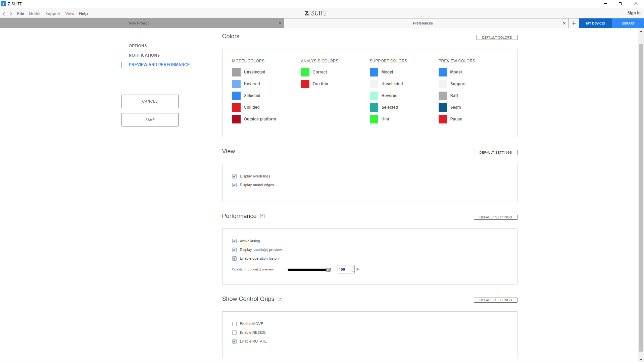The image size is (644, 362).
Task: Click the SAVE button
Action: click(150, 120)
